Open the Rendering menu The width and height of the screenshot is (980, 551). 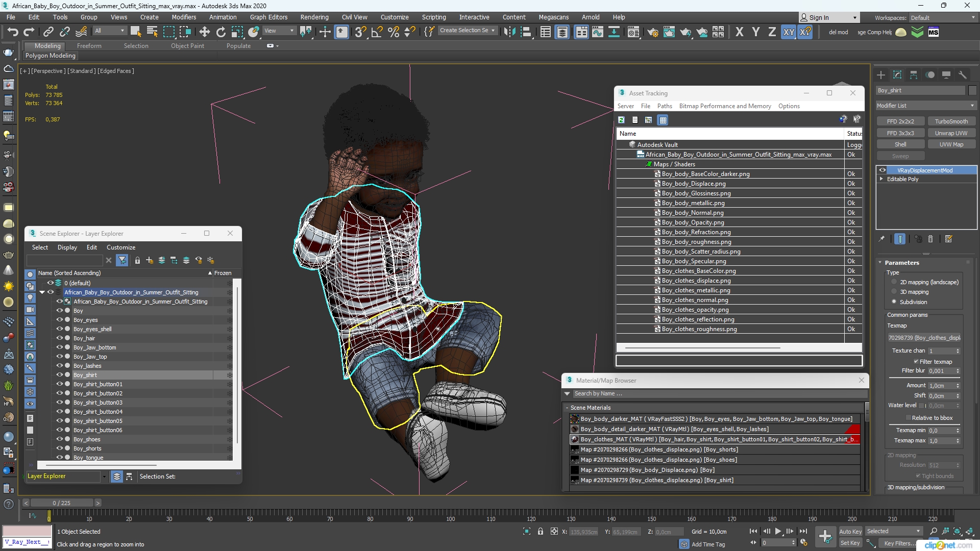click(314, 17)
